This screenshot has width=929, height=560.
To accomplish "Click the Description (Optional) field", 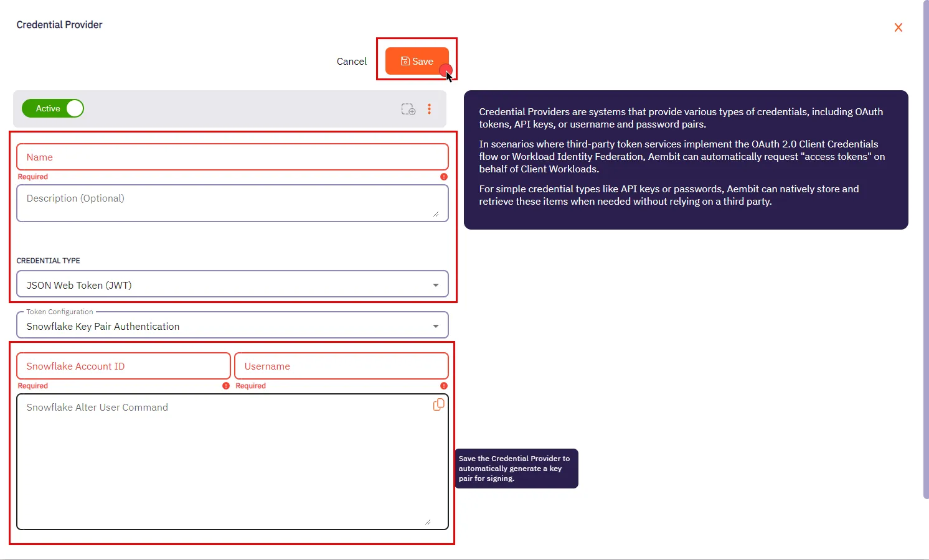I will pyautogui.click(x=232, y=203).
